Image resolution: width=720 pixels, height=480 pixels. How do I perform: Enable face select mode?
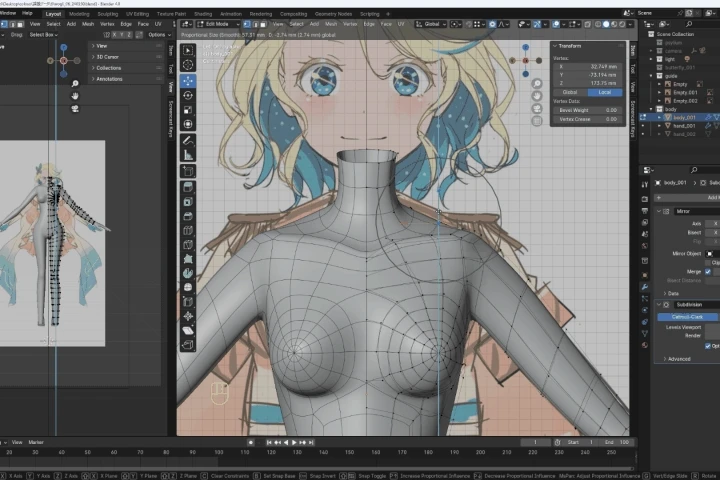point(263,24)
